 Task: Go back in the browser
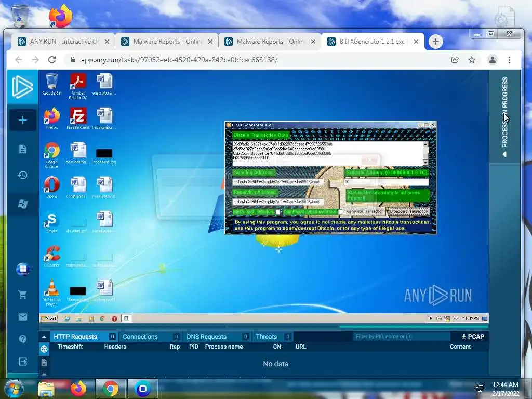(19, 60)
